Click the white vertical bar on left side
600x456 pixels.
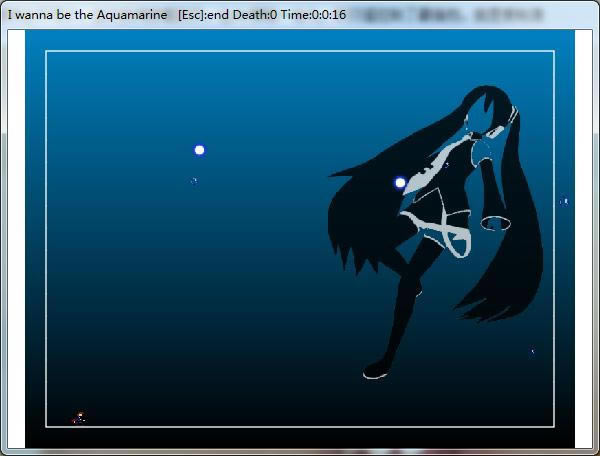16,240
